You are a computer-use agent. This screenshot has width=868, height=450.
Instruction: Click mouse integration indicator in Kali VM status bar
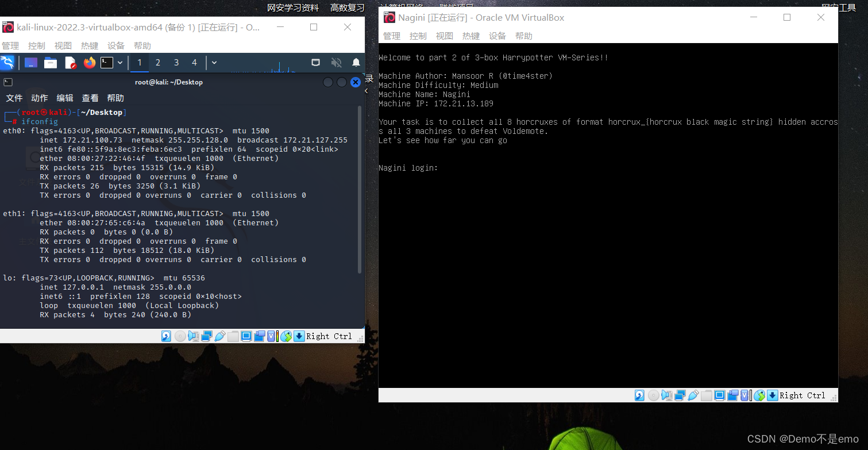pyautogui.click(x=286, y=336)
